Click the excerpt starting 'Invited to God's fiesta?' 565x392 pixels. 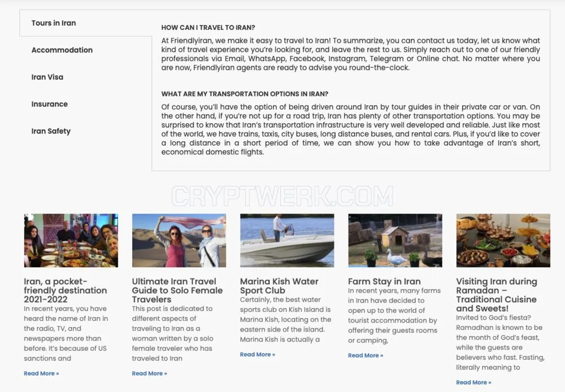pos(500,343)
